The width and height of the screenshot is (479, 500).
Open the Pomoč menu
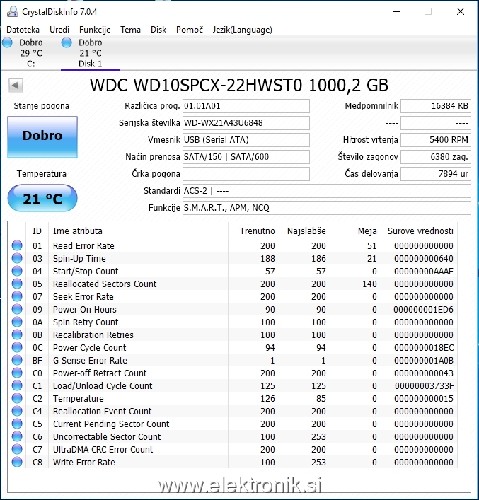point(189,30)
